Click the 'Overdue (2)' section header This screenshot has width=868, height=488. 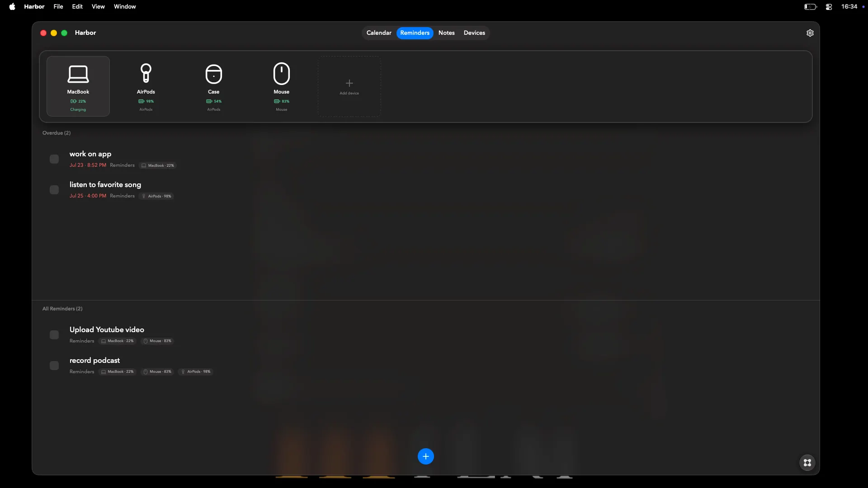click(57, 133)
